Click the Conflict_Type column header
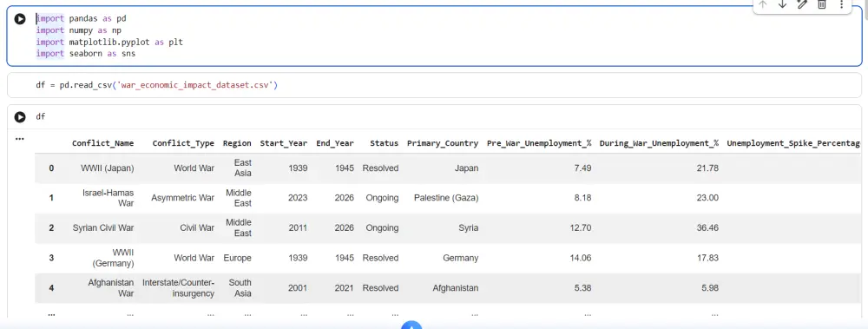 point(183,143)
